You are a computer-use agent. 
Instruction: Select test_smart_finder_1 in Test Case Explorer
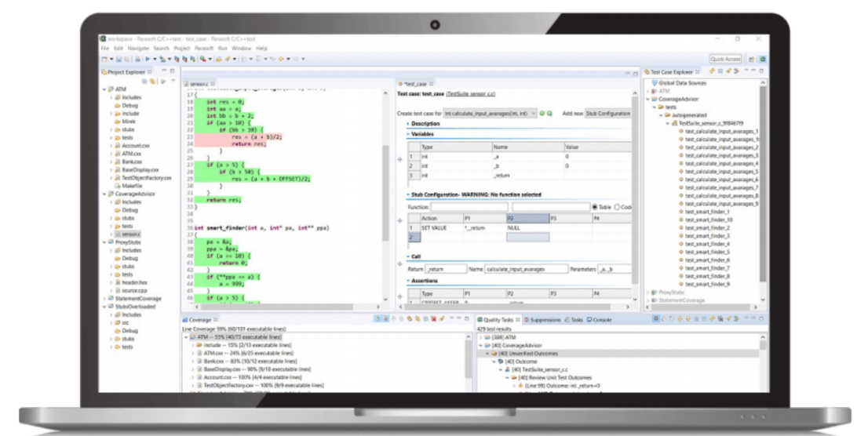707,212
